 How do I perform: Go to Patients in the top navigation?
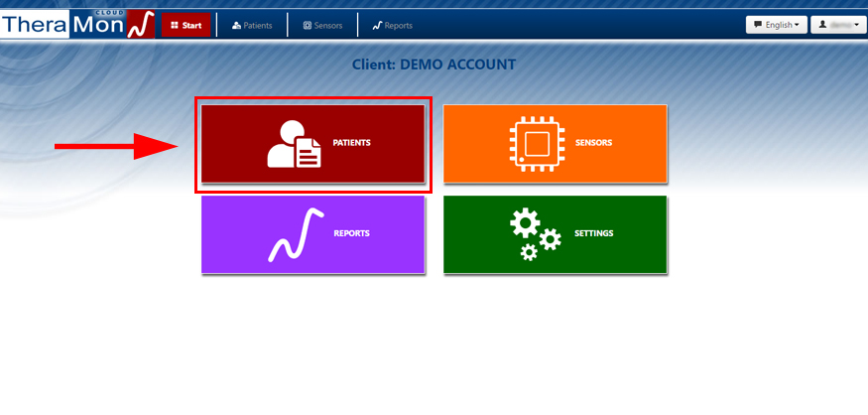point(252,25)
